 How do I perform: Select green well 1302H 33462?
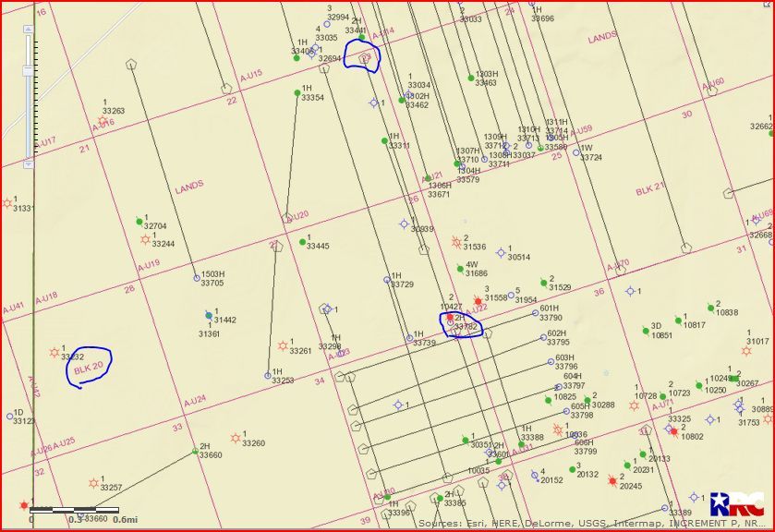point(402,101)
